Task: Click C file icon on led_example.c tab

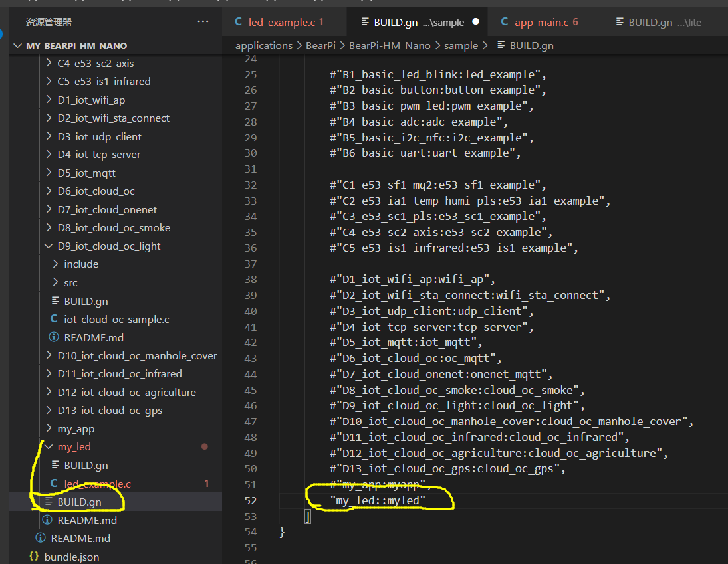Action: pos(238,21)
